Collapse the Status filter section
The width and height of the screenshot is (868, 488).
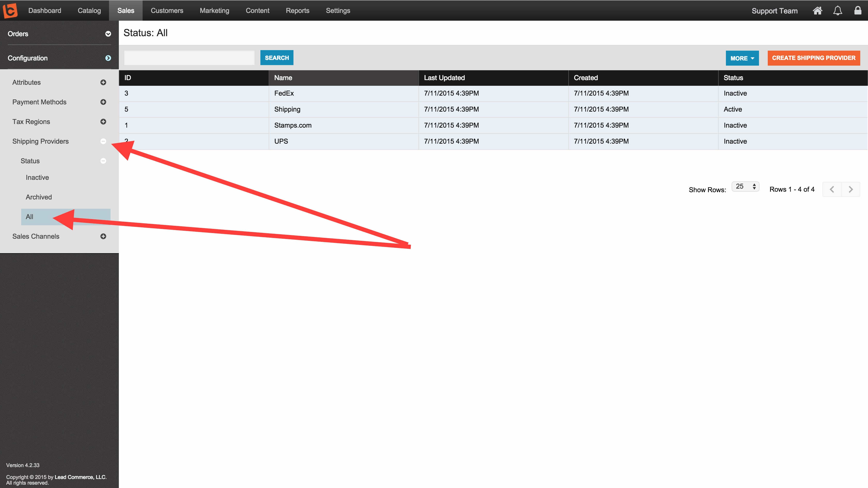(103, 161)
